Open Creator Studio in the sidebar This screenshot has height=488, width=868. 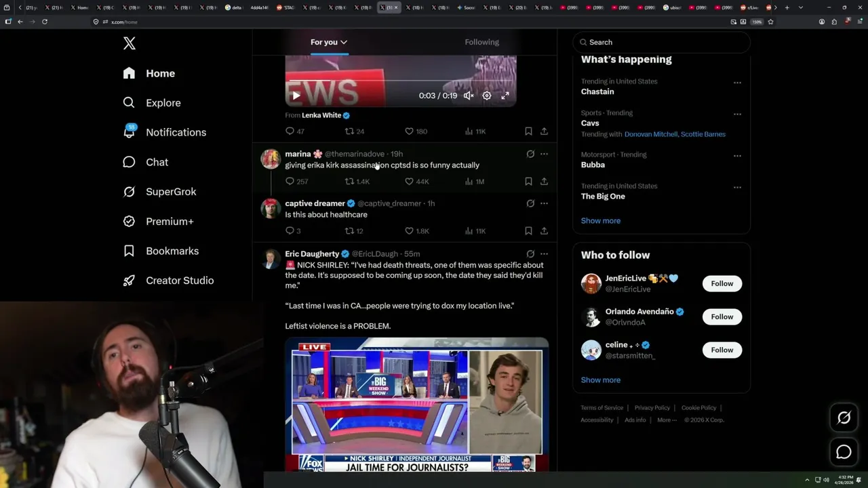click(x=168, y=281)
